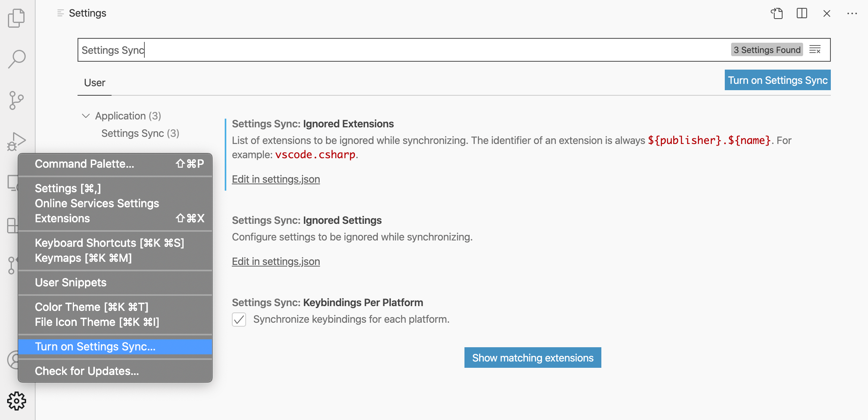
Task: Click the Manage gear icon
Action: pos(16,401)
